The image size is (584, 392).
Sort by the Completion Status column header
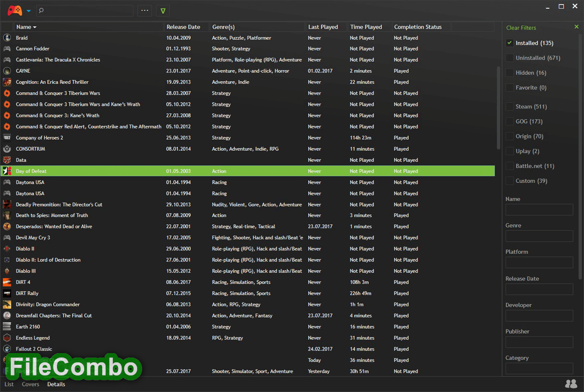click(421, 27)
